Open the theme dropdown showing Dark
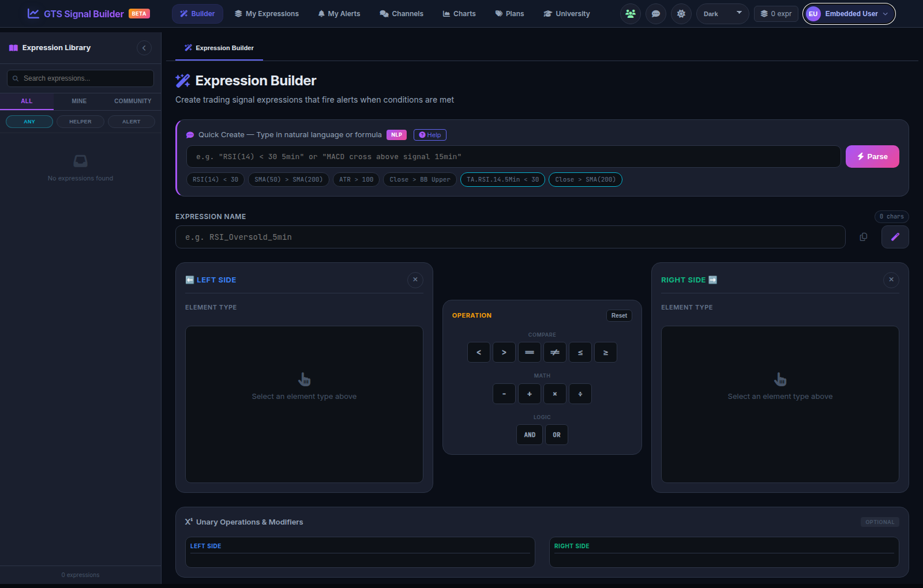Screen dimensions: 923x588 point(722,14)
